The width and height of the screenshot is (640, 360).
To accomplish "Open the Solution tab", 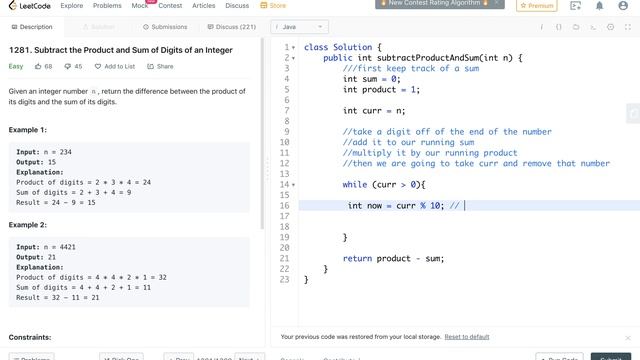I will click(x=98, y=27).
